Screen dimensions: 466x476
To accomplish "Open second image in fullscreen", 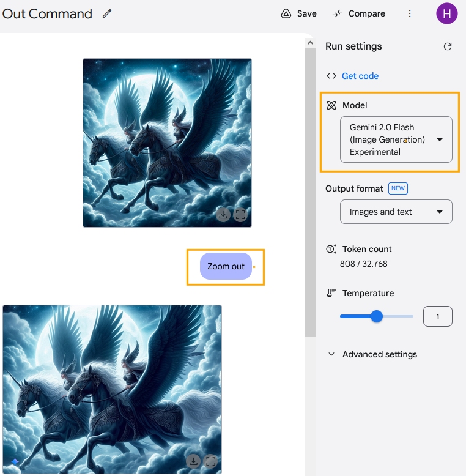I will click(210, 461).
